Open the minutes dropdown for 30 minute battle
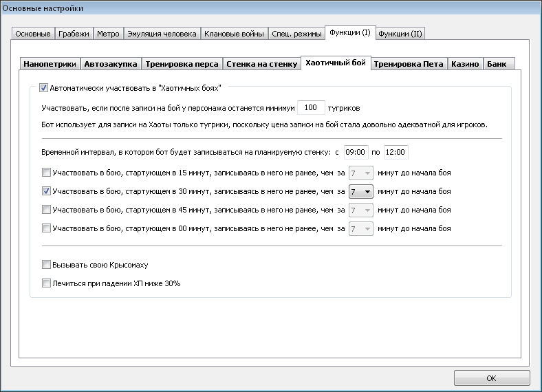Screen dimensions: 542x392 361,191
